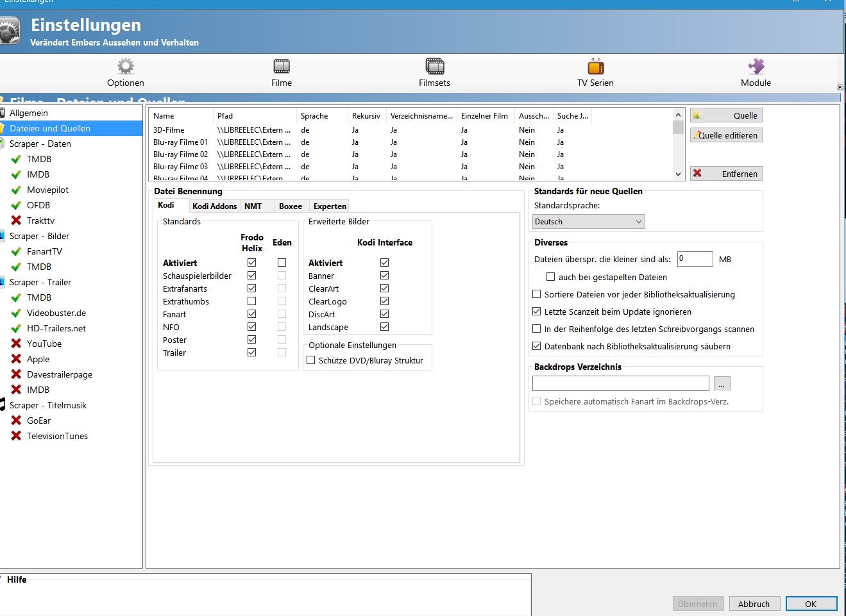The height and width of the screenshot is (616, 846).
Task: Click the Backdrops browse button
Action: tap(722, 383)
